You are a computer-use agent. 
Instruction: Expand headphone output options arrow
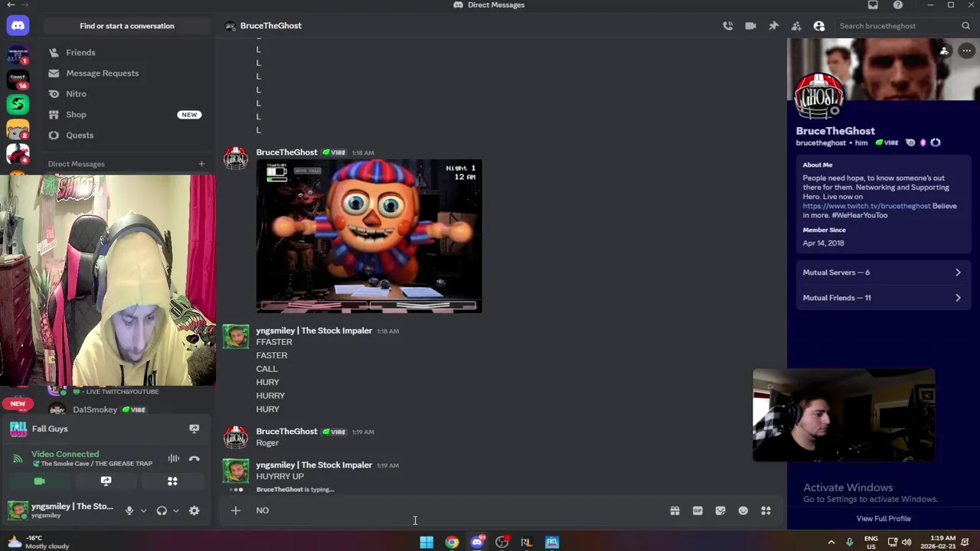coord(175,510)
